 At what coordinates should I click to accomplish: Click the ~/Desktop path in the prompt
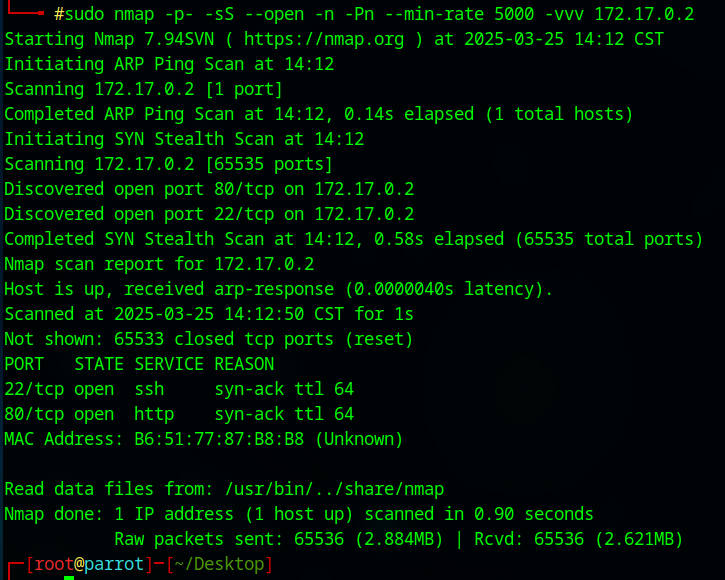pos(219,564)
